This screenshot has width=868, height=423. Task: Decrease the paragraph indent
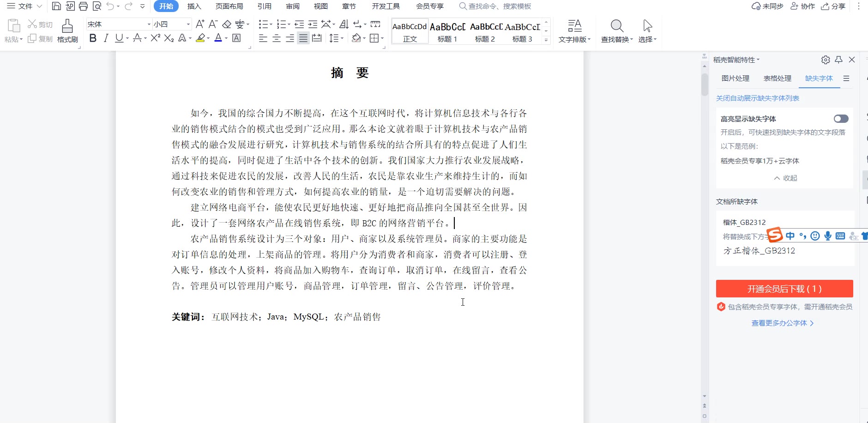click(x=299, y=24)
